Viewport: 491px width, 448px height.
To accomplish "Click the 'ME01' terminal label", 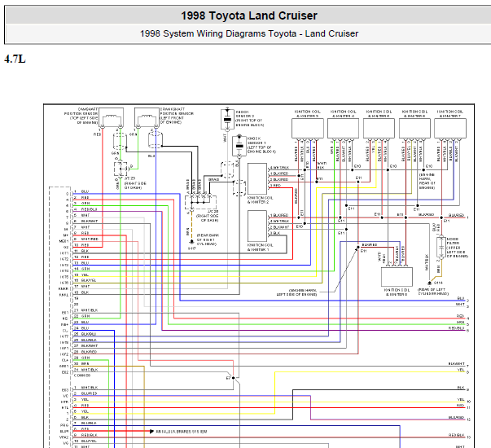I will coord(64,241).
